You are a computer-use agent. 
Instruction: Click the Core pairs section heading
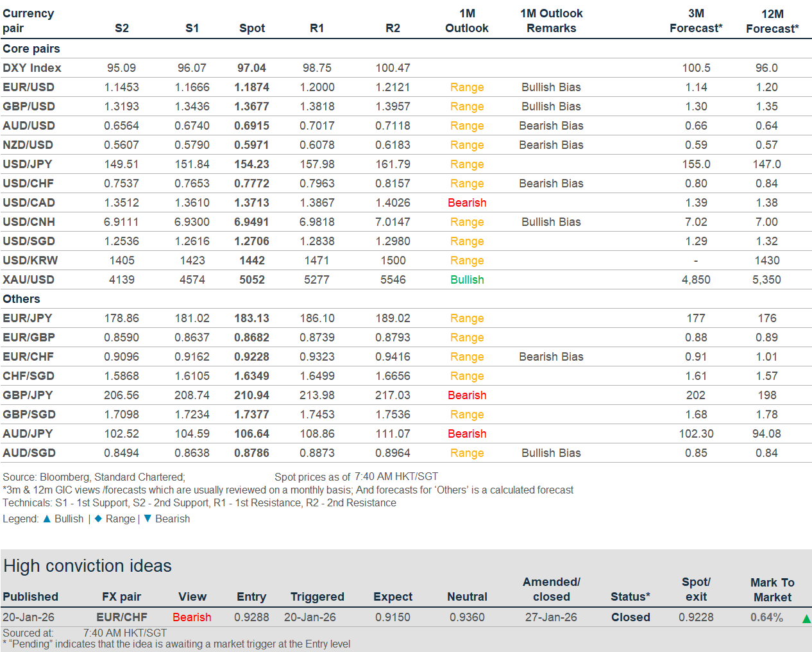point(31,49)
